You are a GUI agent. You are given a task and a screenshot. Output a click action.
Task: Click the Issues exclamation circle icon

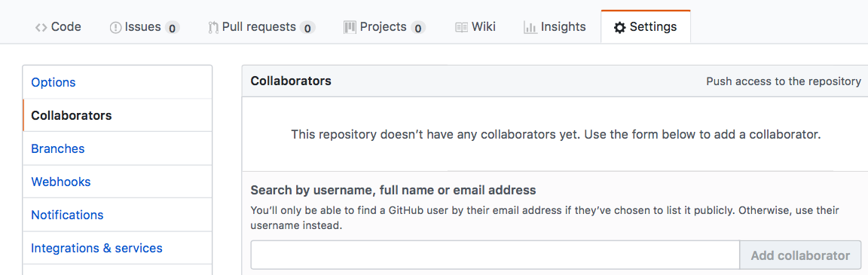click(x=116, y=27)
